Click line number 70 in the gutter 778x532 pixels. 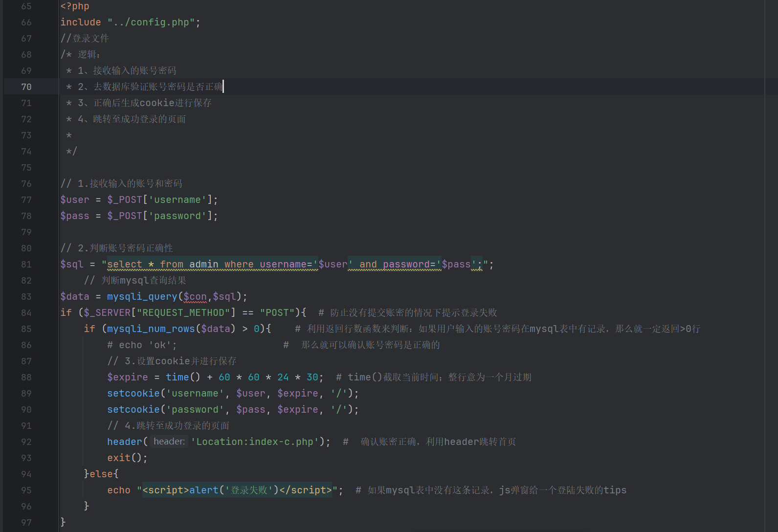(x=26, y=87)
